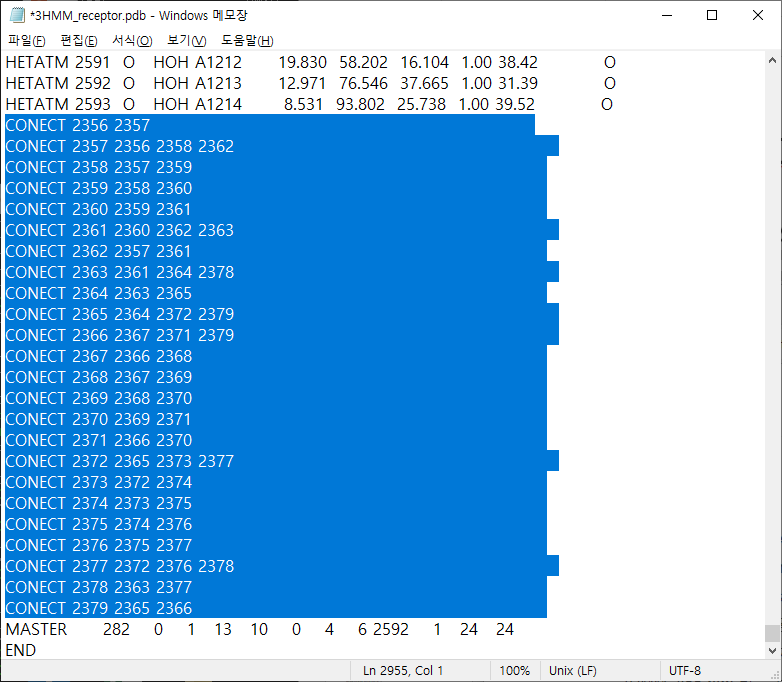Open the 보기(V) menu
Screen dimensions: 782x682
(187, 40)
